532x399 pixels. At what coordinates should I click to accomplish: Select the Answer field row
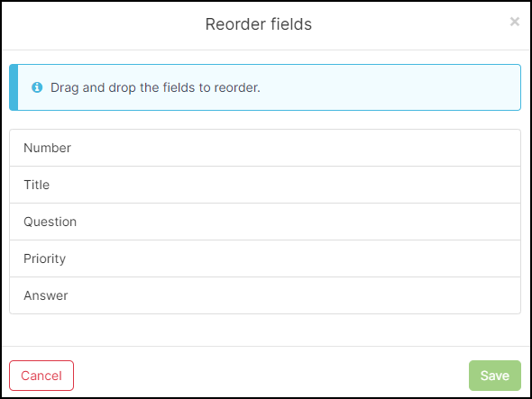(265, 295)
